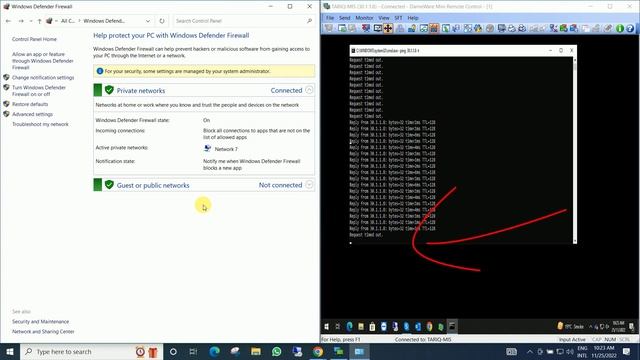Click the local Windows Start button

(x=10, y=351)
